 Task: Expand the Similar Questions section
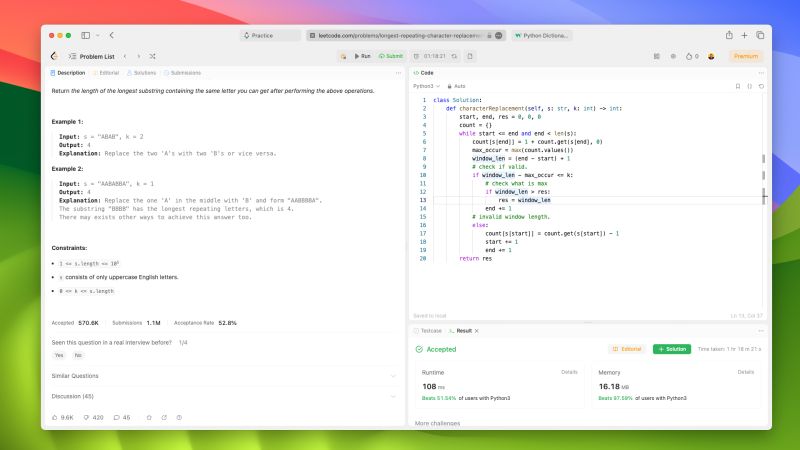(x=223, y=376)
